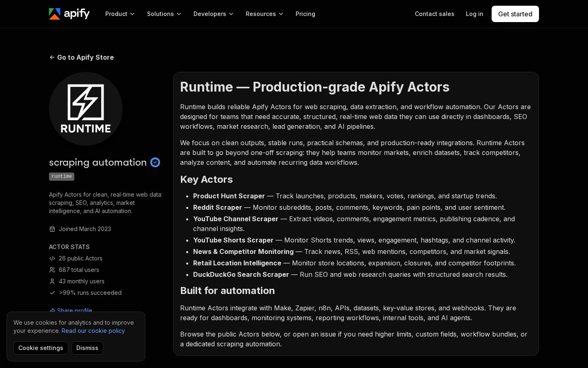This screenshot has height=368, width=588.
Task: Go to Apify Store link
Action: (81, 57)
